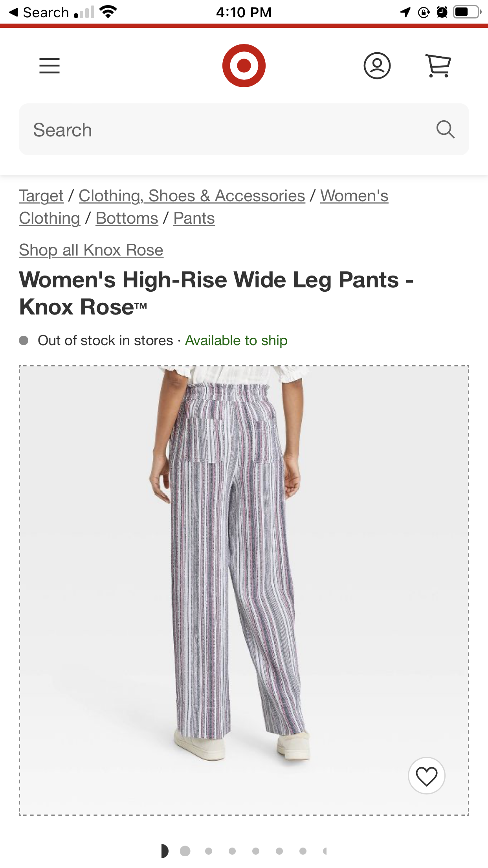
Task: Tap the battery indicator in status bar
Action: point(468,12)
